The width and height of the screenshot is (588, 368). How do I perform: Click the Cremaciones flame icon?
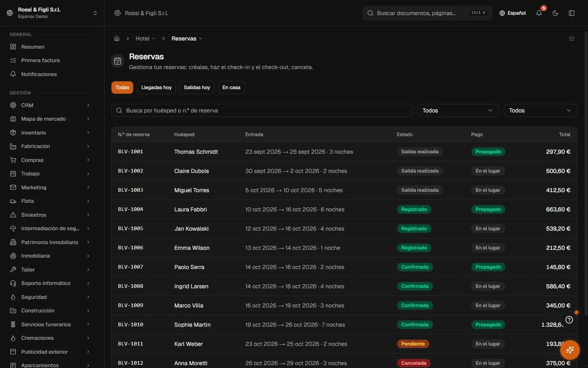pos(13,338)
